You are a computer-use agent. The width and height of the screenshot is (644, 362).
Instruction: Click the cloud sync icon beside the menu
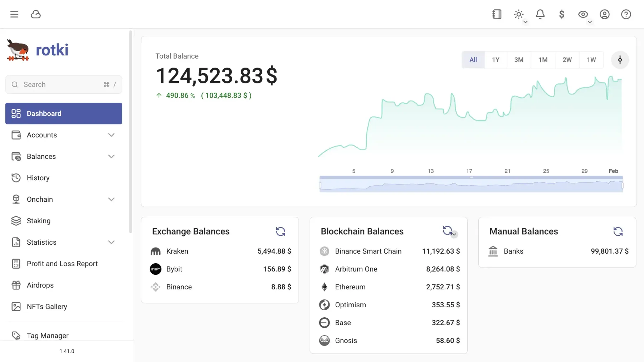(36, 14)
